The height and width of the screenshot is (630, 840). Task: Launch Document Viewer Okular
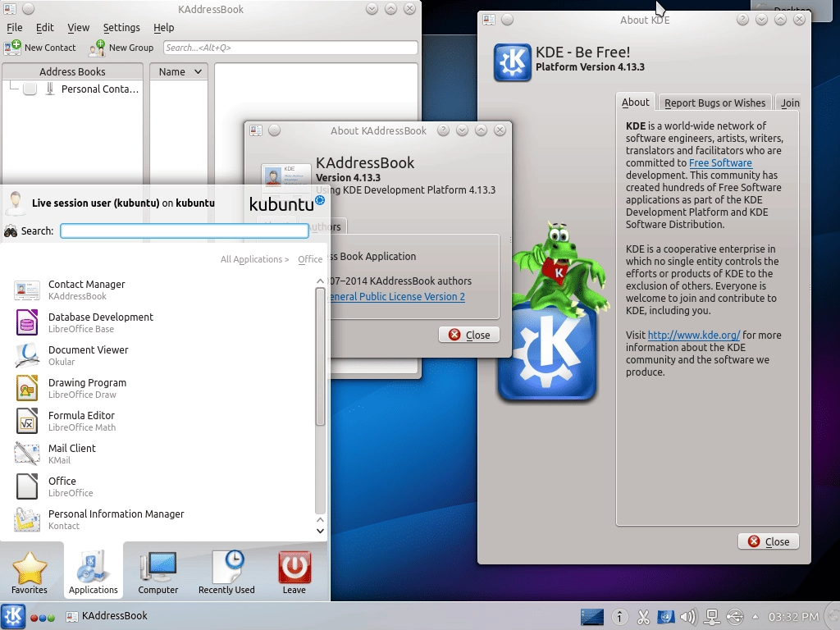click(x=161, y=355)
